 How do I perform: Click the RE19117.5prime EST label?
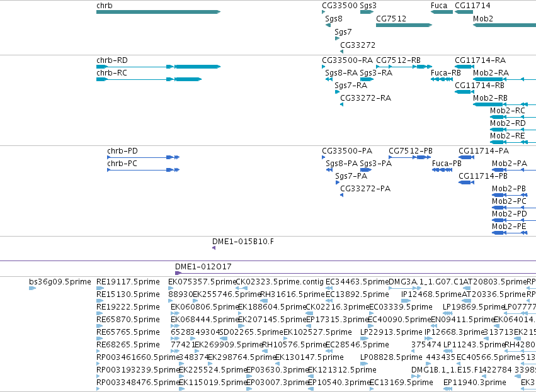(128, 282)
